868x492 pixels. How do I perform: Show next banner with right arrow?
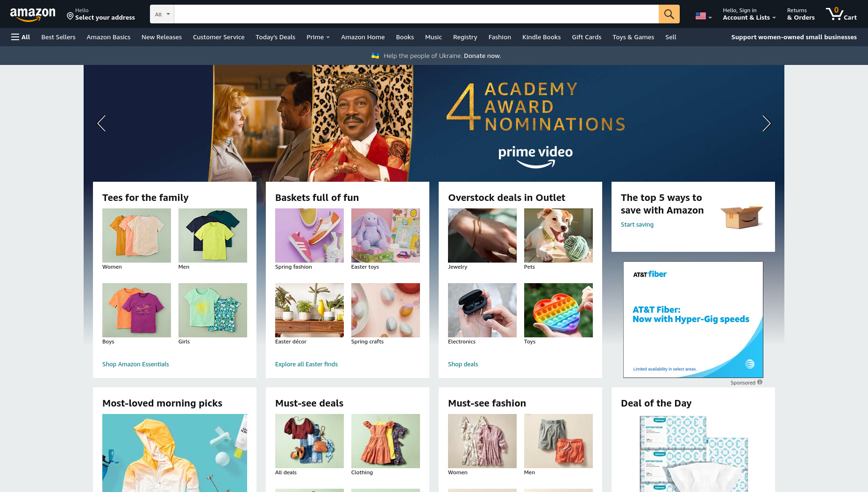pos(766,123)
